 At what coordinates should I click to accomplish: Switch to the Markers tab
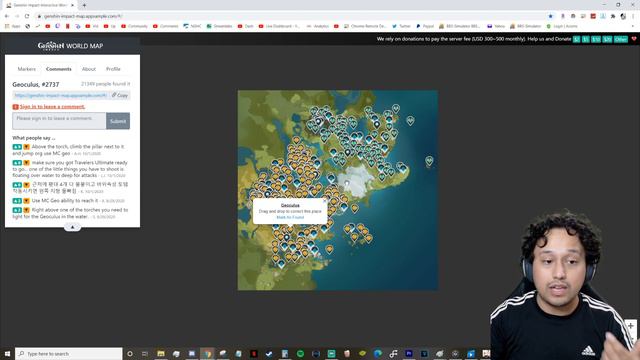click(x=27, y=69)
